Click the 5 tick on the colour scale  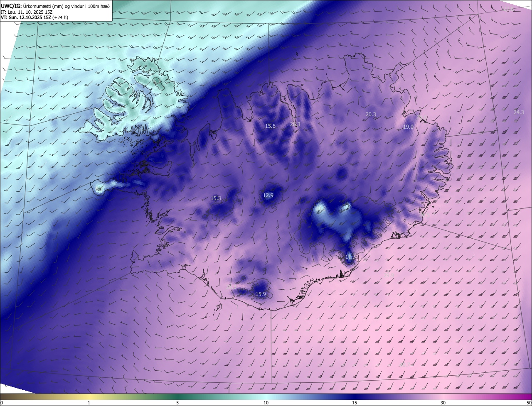pos(177,403)
